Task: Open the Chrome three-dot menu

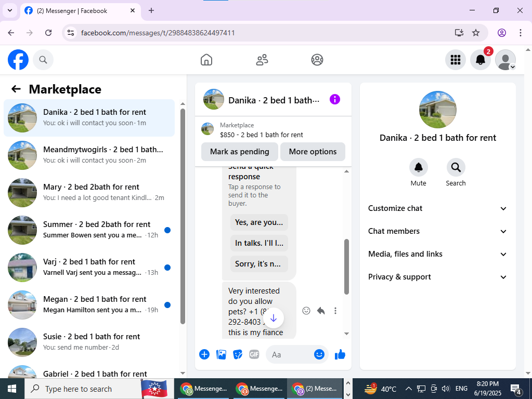Action: 520,33
